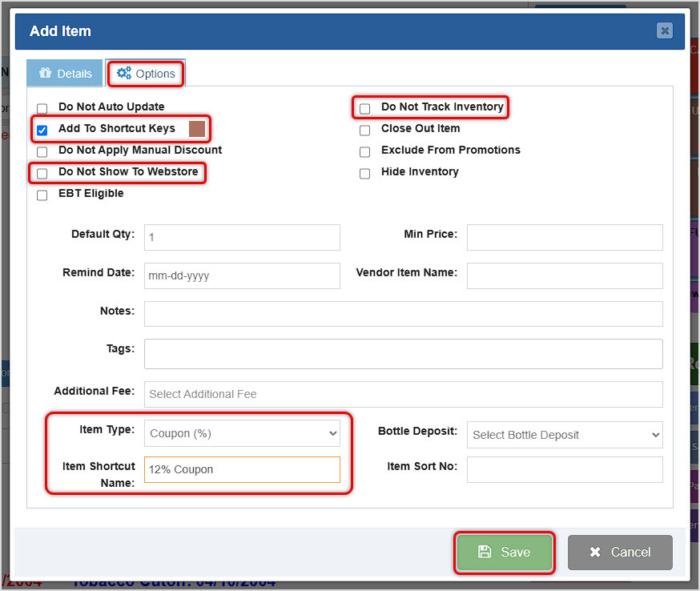The width and height of the screenshot is (700, 591).
Task: Enable Do Not Auto Update
Action: point(42,107)
